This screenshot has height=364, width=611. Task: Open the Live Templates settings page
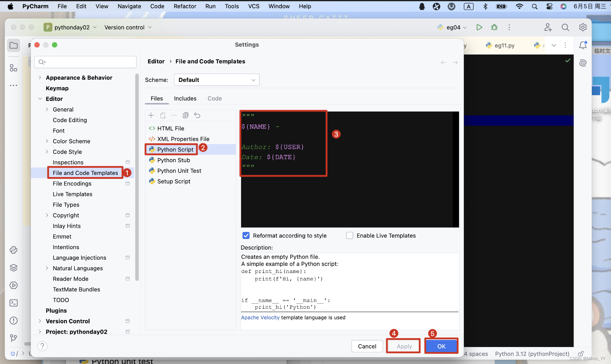point(73,194)
